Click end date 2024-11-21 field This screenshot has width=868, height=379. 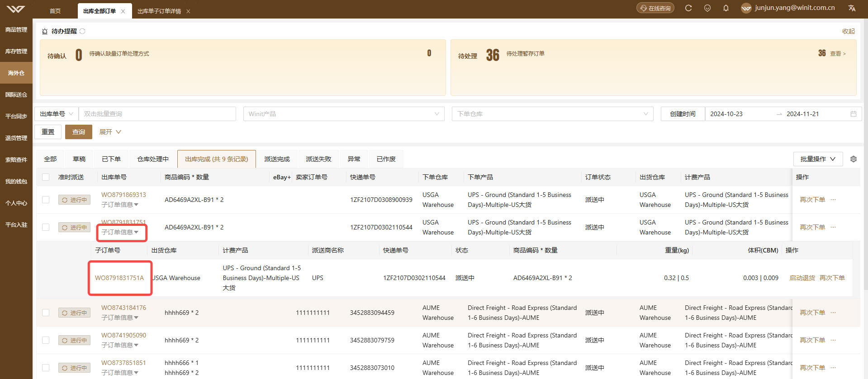coord(803,114)
